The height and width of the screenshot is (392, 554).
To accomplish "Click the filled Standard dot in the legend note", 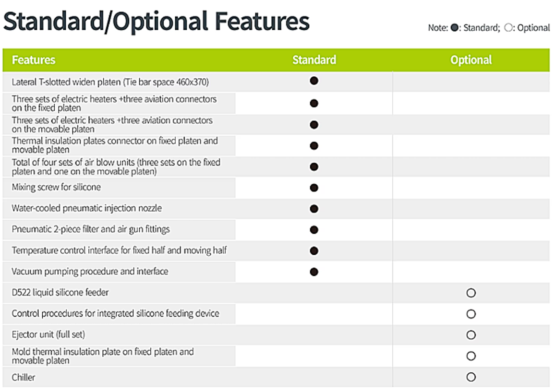I will pos(455,28).
